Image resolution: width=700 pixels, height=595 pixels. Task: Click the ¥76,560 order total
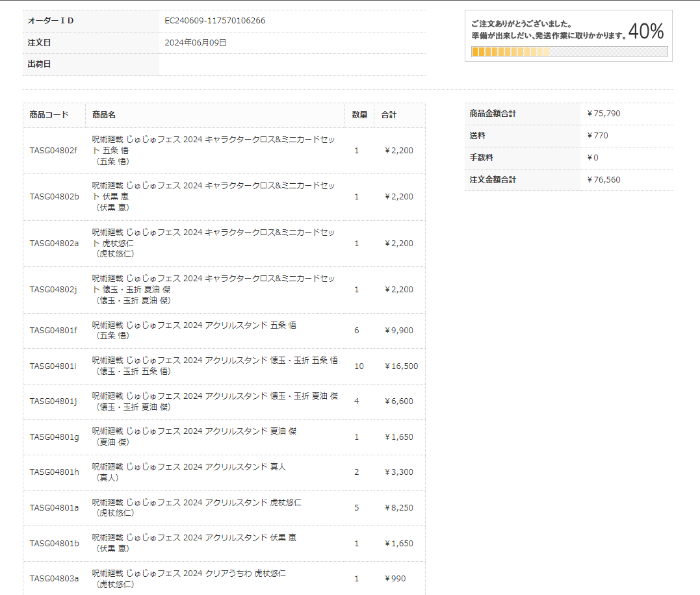(604, 180)
